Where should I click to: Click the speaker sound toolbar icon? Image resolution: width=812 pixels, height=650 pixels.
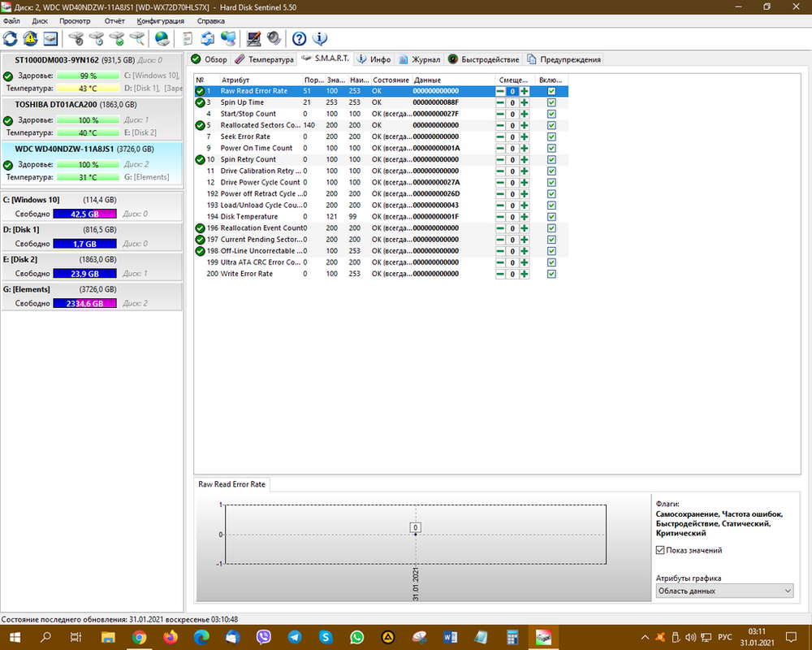274,38
